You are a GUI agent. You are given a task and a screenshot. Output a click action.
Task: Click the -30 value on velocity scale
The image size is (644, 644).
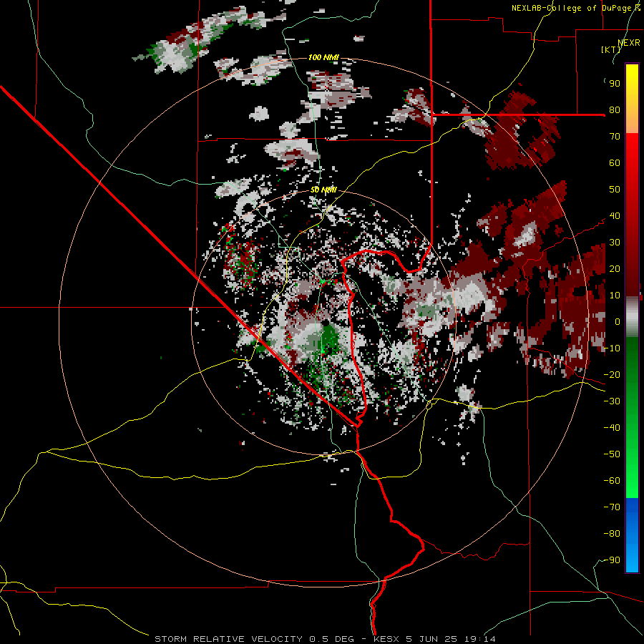pyautogui.click(x=612, y=401)
